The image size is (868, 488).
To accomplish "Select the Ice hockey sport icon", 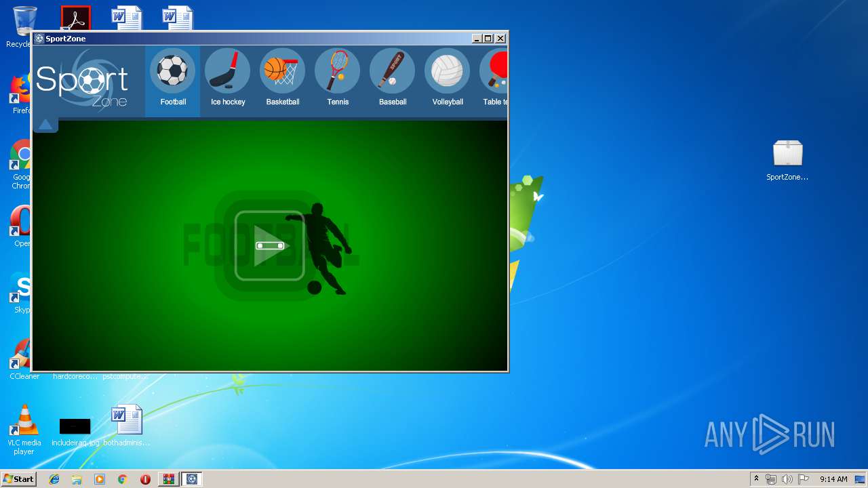I will [227, 71].
